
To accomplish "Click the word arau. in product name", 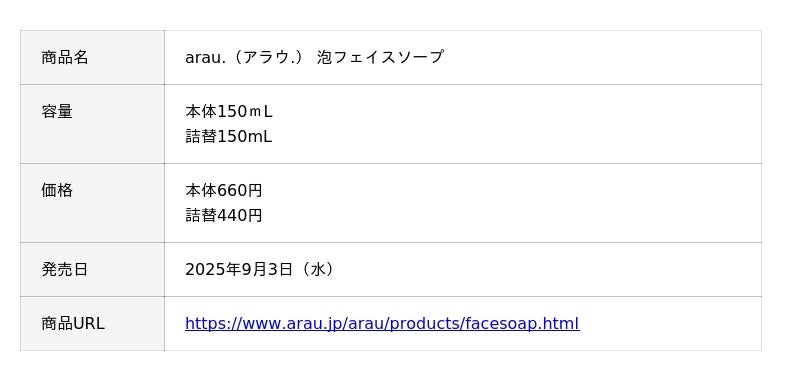I will [x=205, y=58].
